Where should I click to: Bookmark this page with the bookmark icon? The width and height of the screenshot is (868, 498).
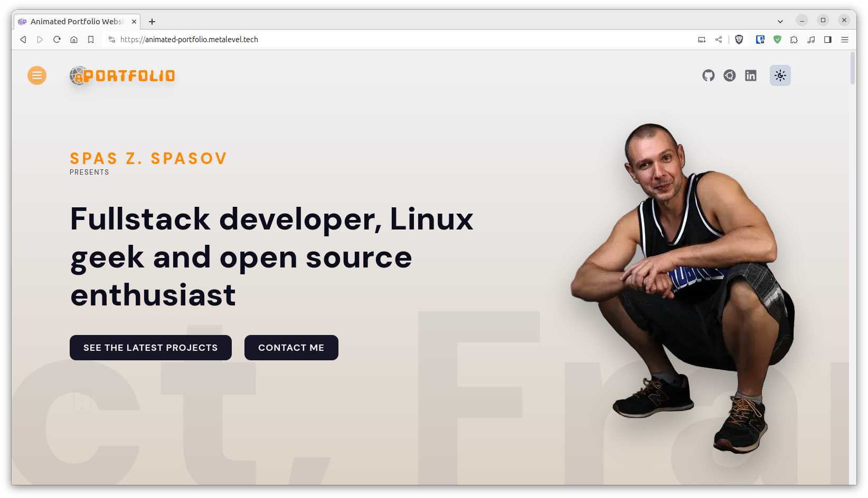click(91, 40)
